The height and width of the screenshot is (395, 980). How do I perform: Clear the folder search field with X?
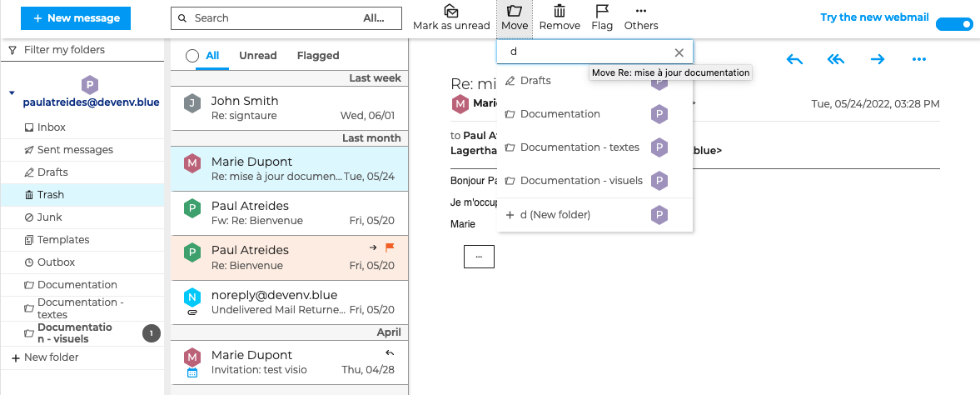[679, 52]
